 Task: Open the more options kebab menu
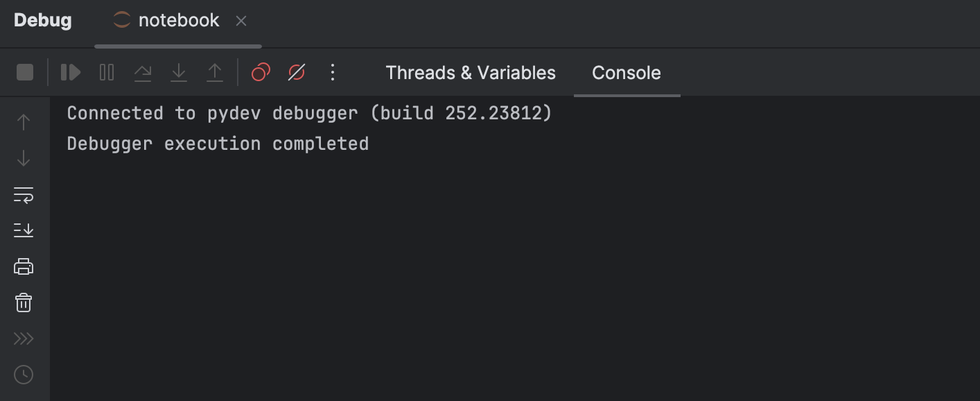(333, 72)
